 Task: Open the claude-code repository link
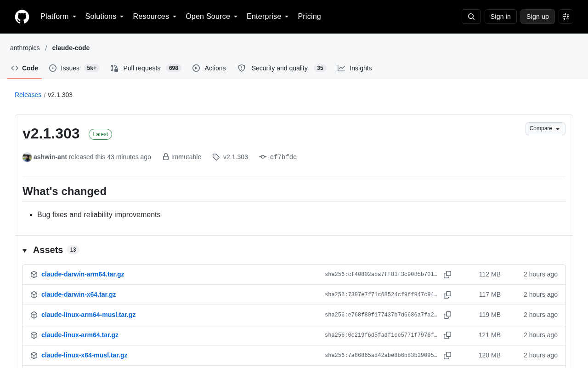click(x=71, y=48)
